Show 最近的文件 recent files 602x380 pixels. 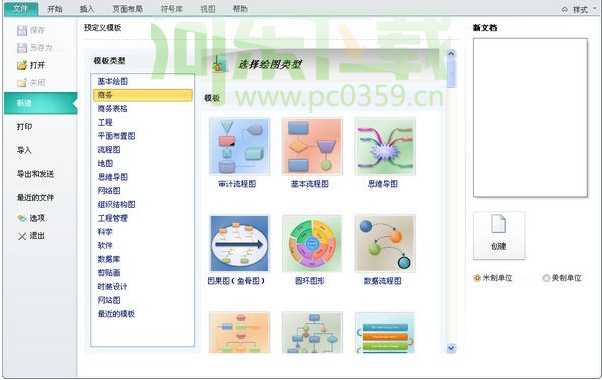35,198
